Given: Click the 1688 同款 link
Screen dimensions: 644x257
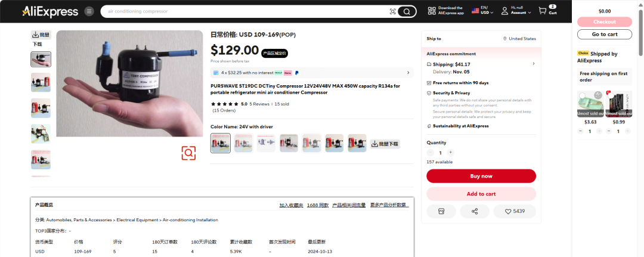Looking at the screenshot, I should coord(318,205).
